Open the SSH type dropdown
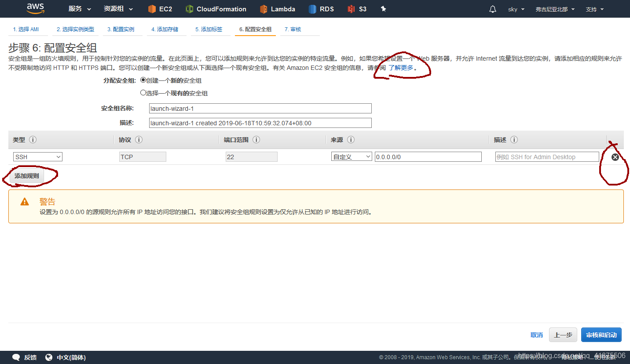The height and width of the screenshot is (364, 630). [x=38, y=157]
